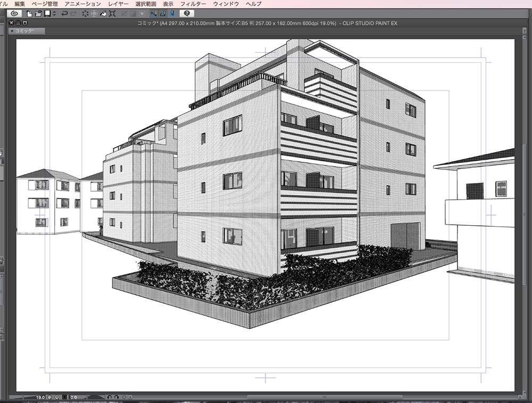Rotate the canvas counterclockwise

(110, 398)
